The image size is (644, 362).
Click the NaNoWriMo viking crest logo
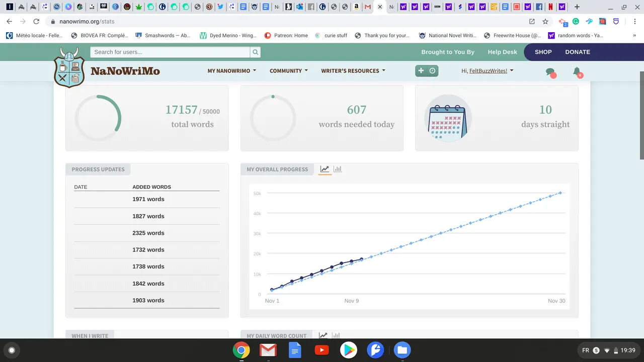[69, 67]
